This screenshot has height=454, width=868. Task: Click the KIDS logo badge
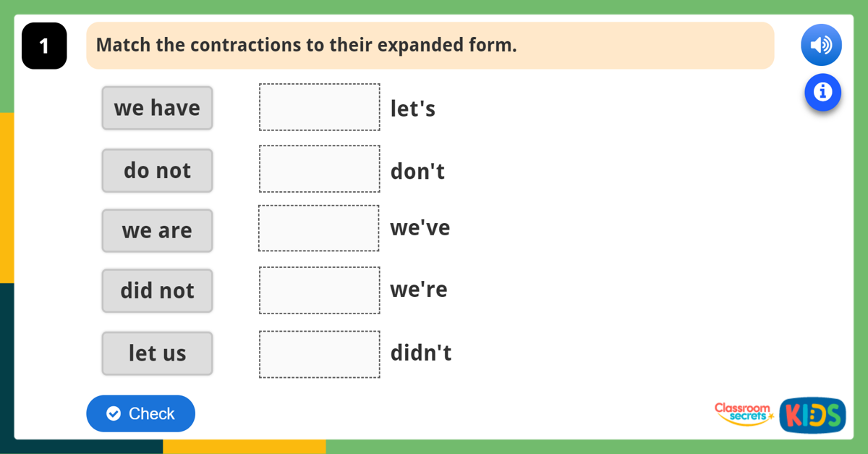click(x=812, y=415)
